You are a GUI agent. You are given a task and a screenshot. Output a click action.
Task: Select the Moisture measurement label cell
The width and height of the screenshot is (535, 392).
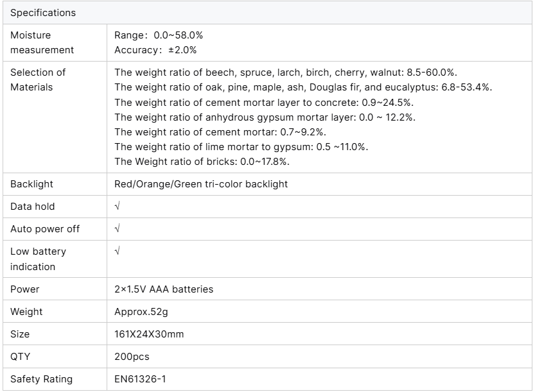tap(42, 42)
